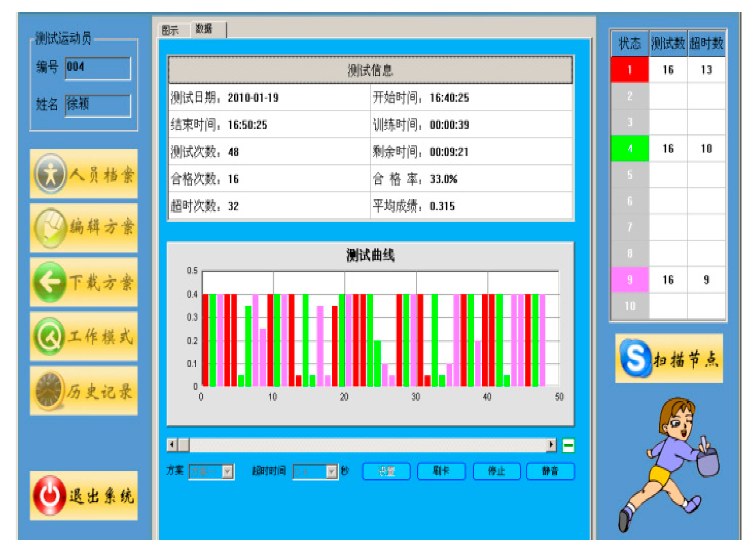This screenshot has height=551, width=756.
Task: Click the 测试日期 2010-01-19 cell
Action: pyautogui.click(x=269, y=97)
